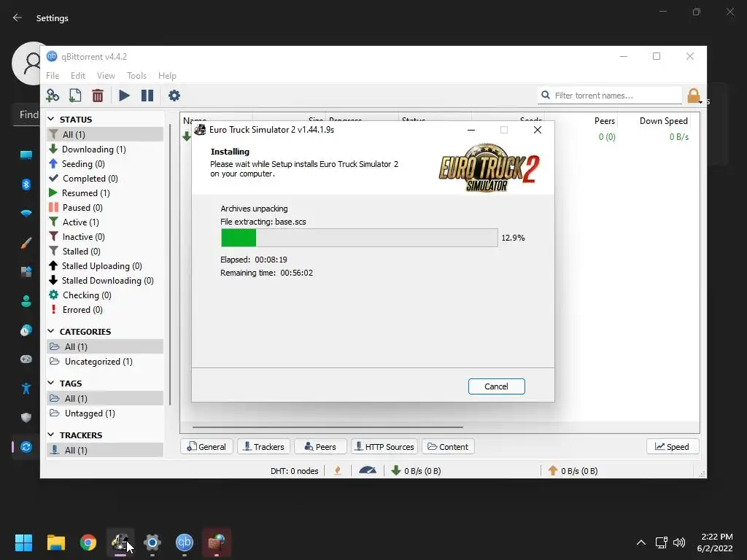Viewport: 747px width, 560px height.
Task: Click the red Delete torrent trash icon
Action: [x=98, y=96]
